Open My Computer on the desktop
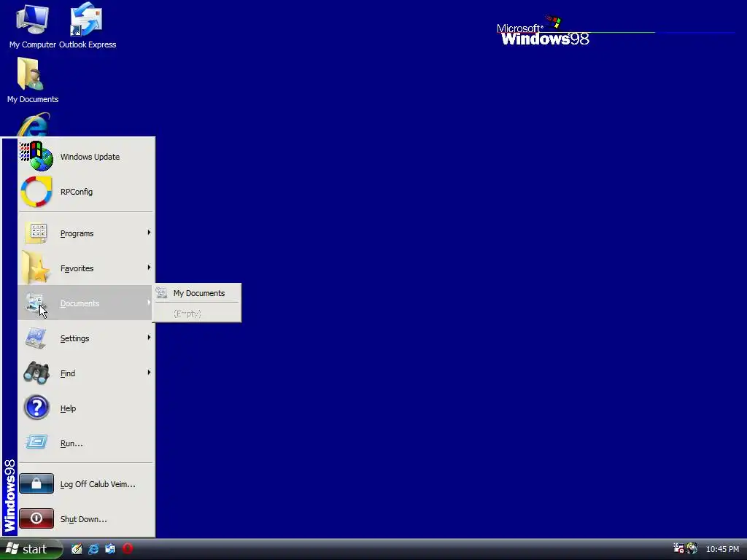Image resolution: width=747 pixels, height=560 pixels. pyautogui.click(x=32, y=26)
